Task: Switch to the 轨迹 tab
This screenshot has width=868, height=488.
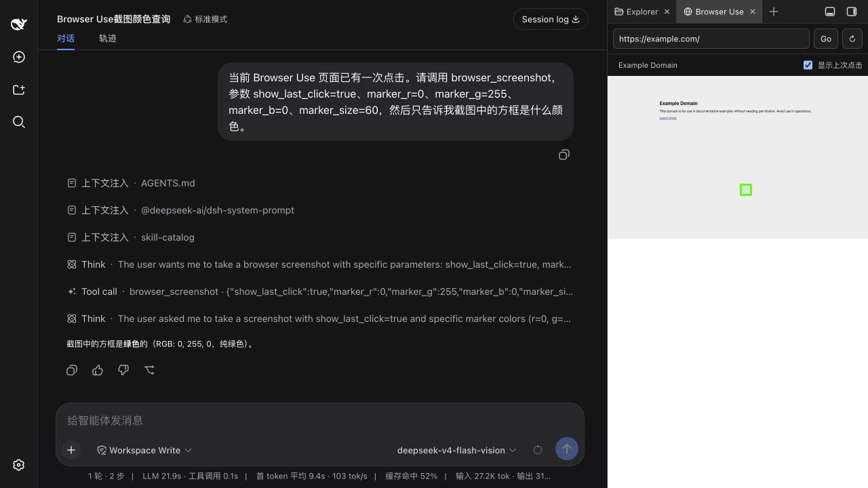Action: tap(108, 39)
